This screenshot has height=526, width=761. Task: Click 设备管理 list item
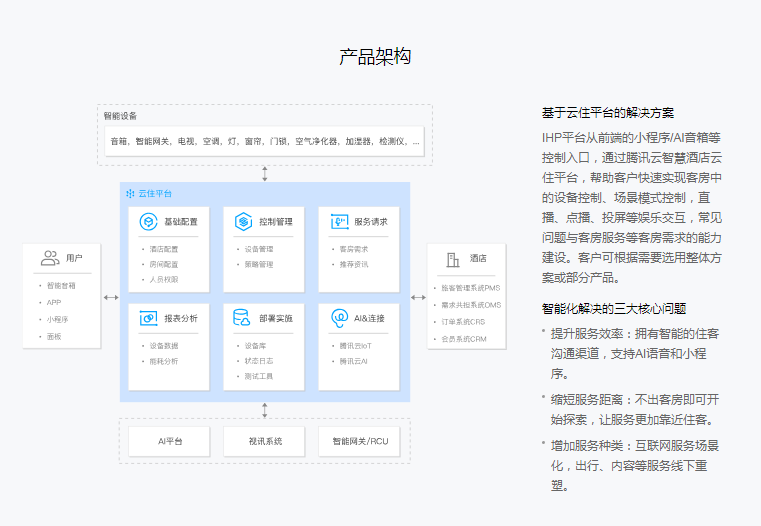pos(259,249)
